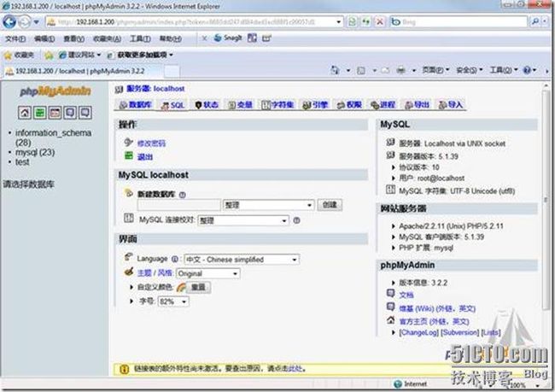The height and width of the screenshot is (392, 555).
Task: Open the 文档 documentation link
Action: 406,295
